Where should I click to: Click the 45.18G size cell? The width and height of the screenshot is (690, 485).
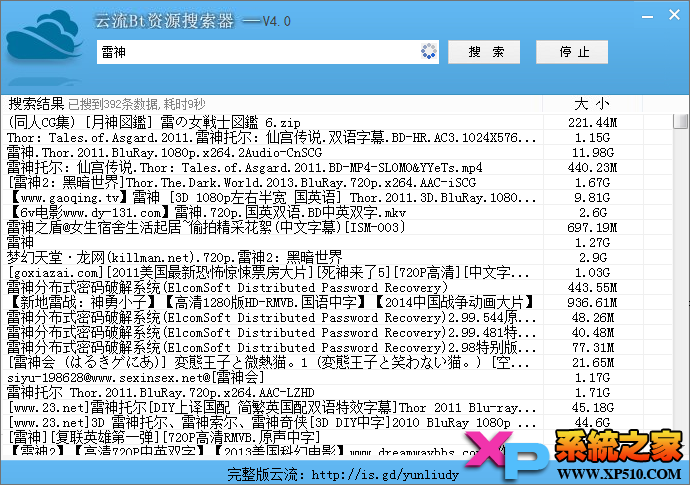592,408
